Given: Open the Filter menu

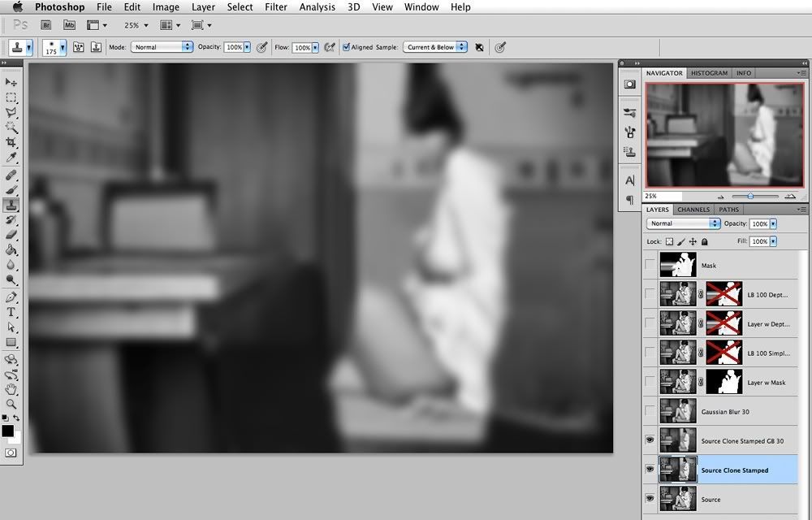Looking at the screenshot, I should tap(276, 7).
